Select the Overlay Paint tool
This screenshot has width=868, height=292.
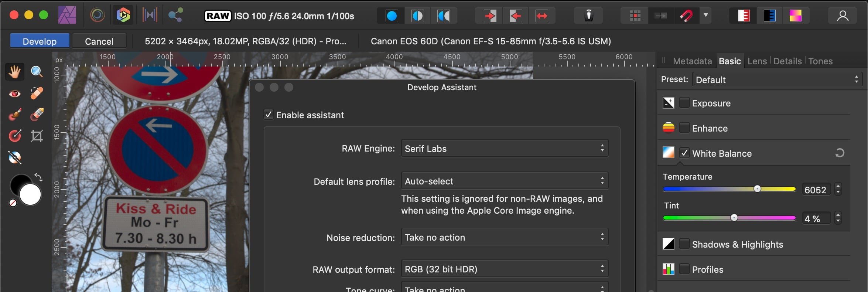(x=15, y=115)
